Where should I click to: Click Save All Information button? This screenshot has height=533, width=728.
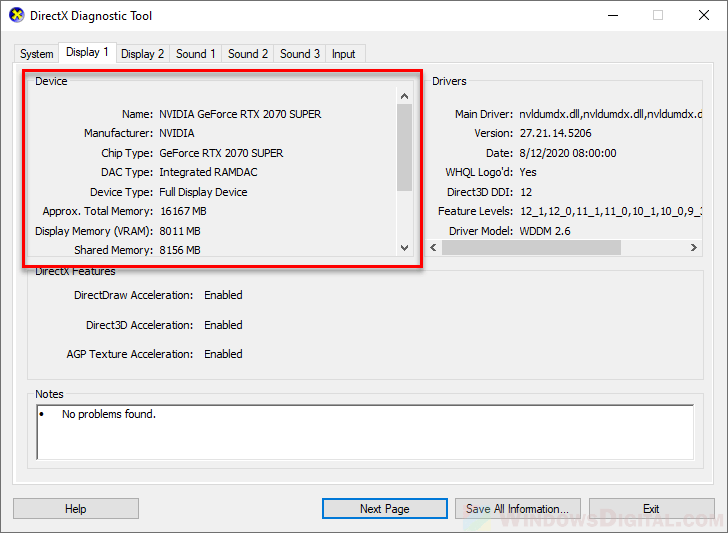518,509
